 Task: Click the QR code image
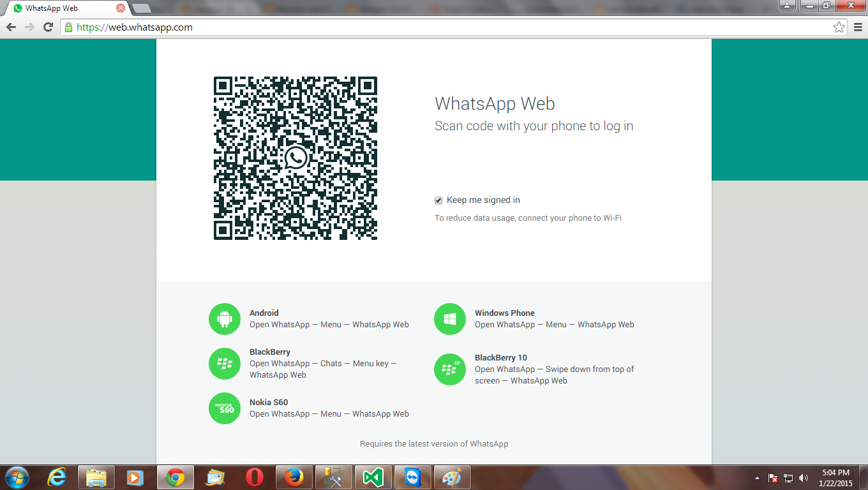[296, 158]
